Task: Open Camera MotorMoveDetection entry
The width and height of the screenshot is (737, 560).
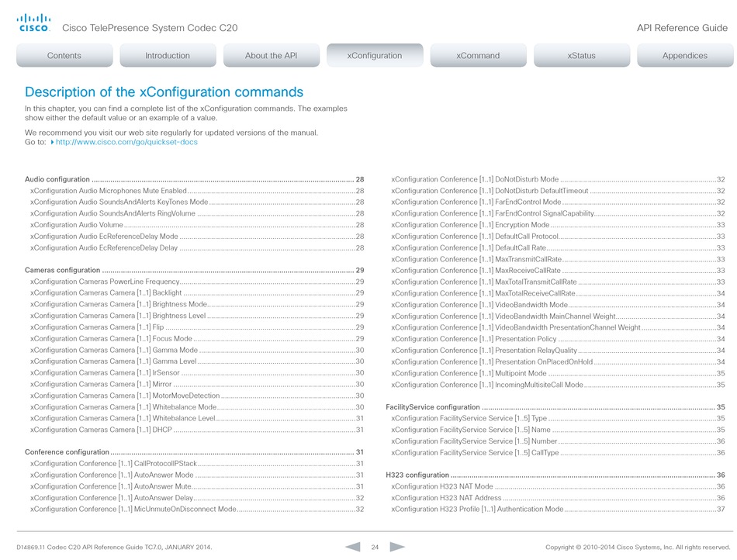Action: coord(197,396)
